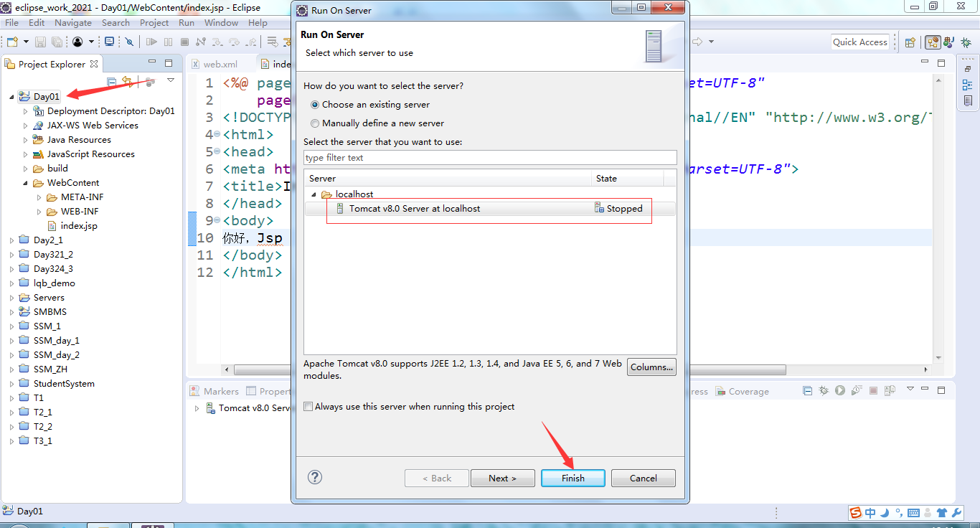Check Always use this server when running project
The image size is (980, 528).
(308, 407)
